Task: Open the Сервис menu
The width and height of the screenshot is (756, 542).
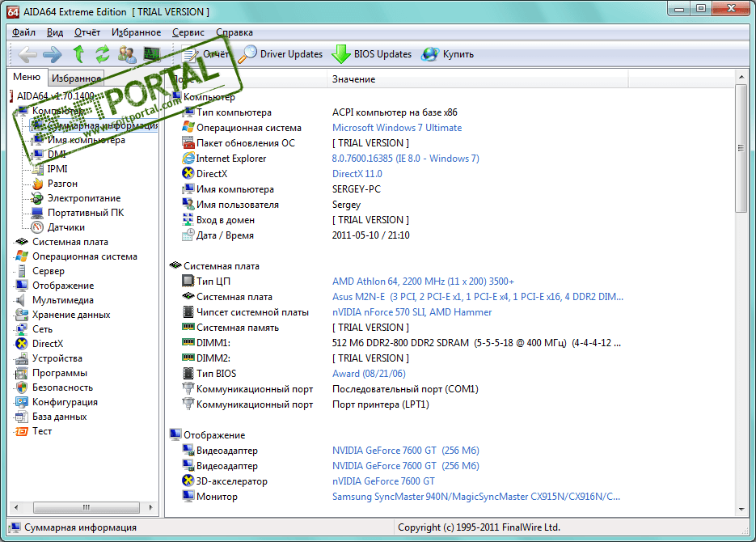Action: pos(188,32)
